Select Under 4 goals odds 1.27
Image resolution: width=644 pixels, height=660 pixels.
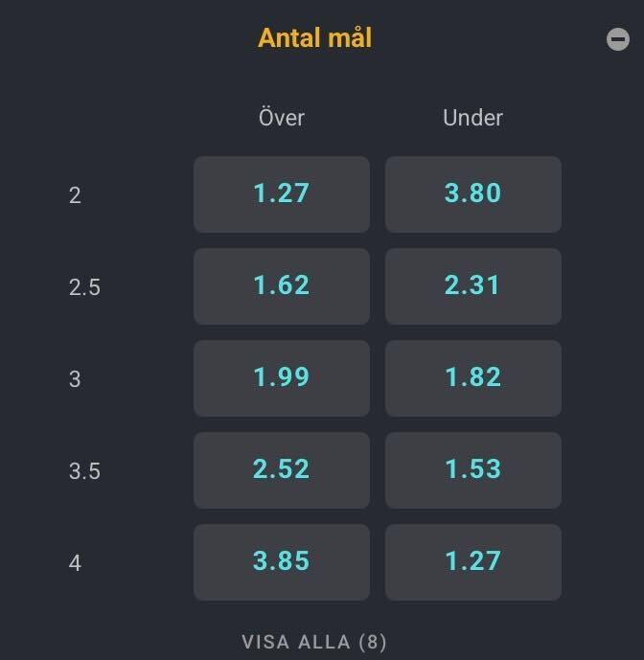(x=472, y=562)
